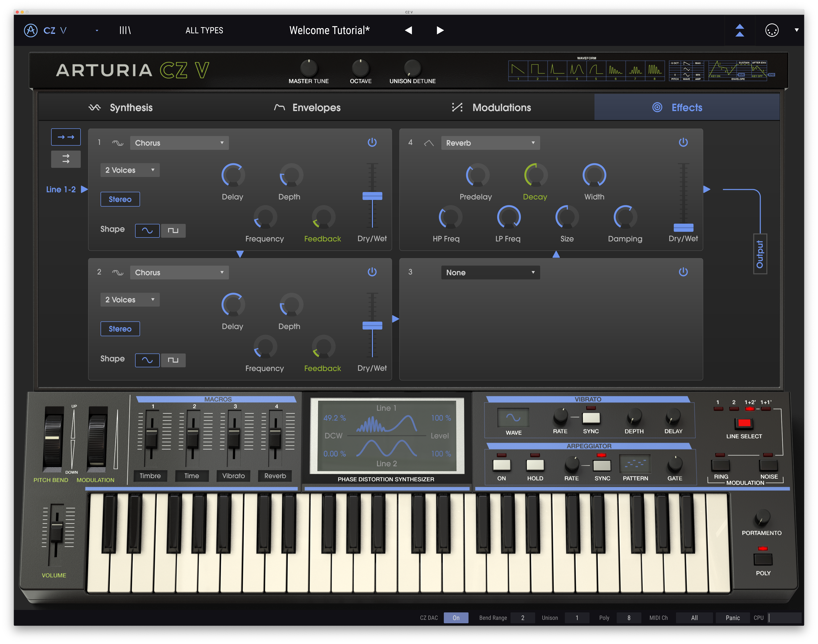818x644 pixels.
Task: Go to next preset arrow
Action: tap(440, 30)
